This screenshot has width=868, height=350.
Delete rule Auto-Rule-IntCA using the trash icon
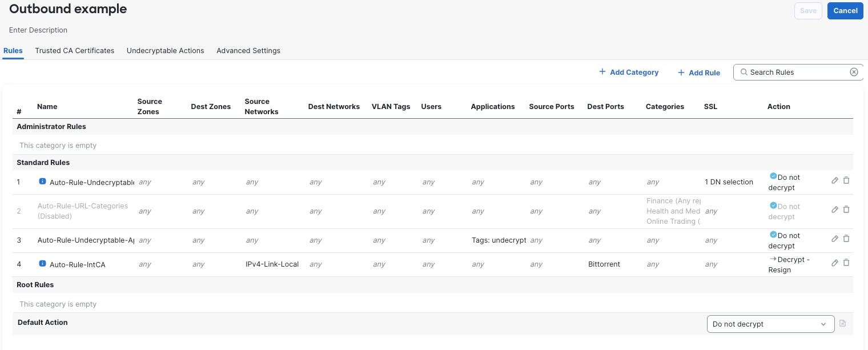click(x=846, y=263)
